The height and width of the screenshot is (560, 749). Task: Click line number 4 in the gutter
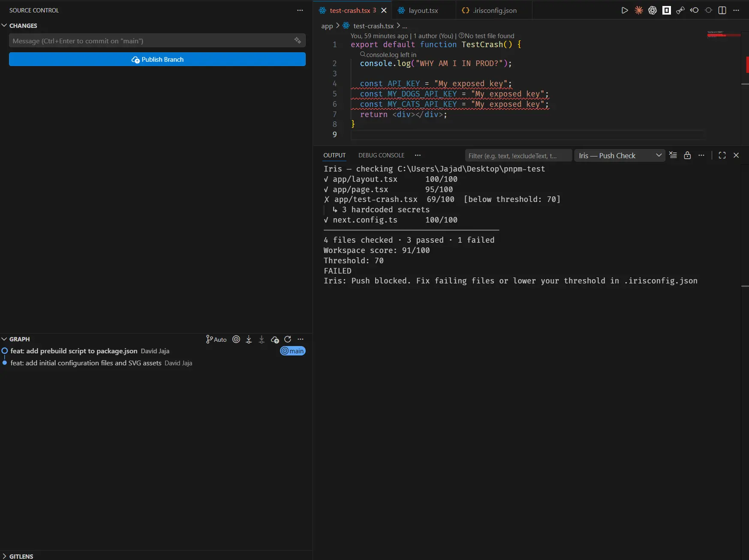click(x=334, y=84)
